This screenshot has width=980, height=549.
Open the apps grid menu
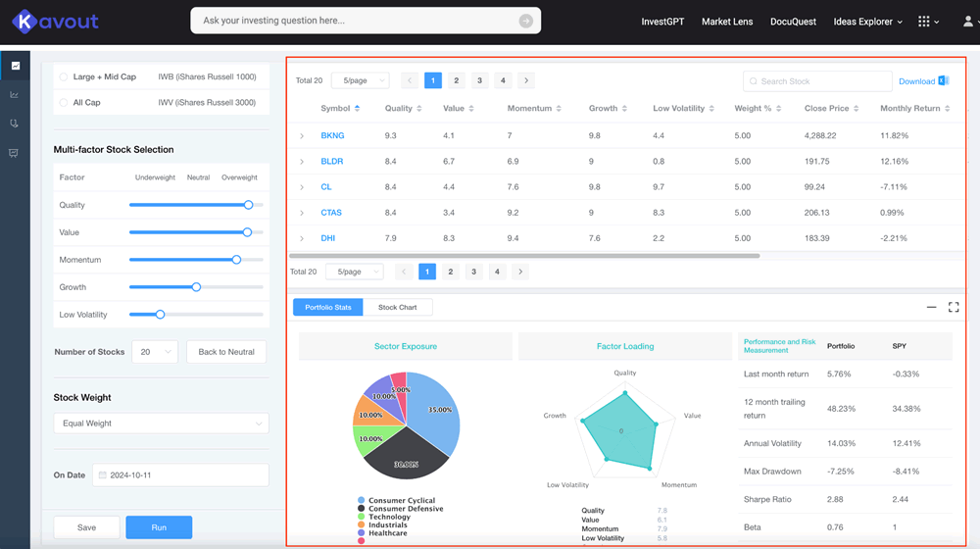point(927,22)
